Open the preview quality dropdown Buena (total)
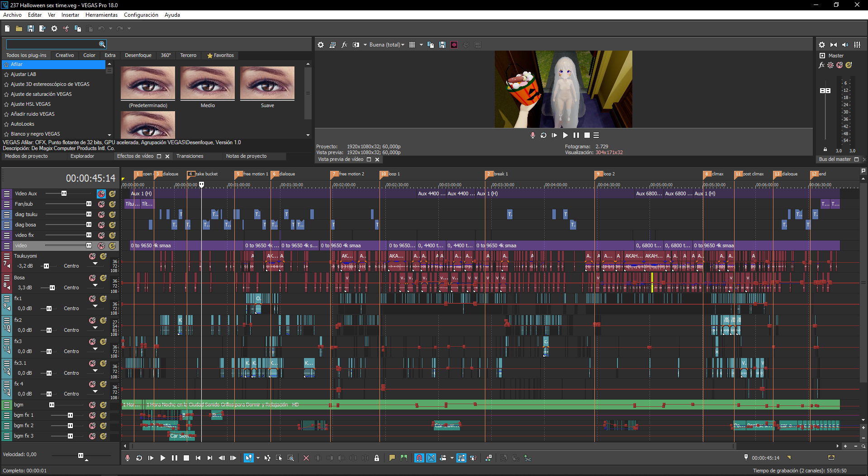 [x=387, y=45]
